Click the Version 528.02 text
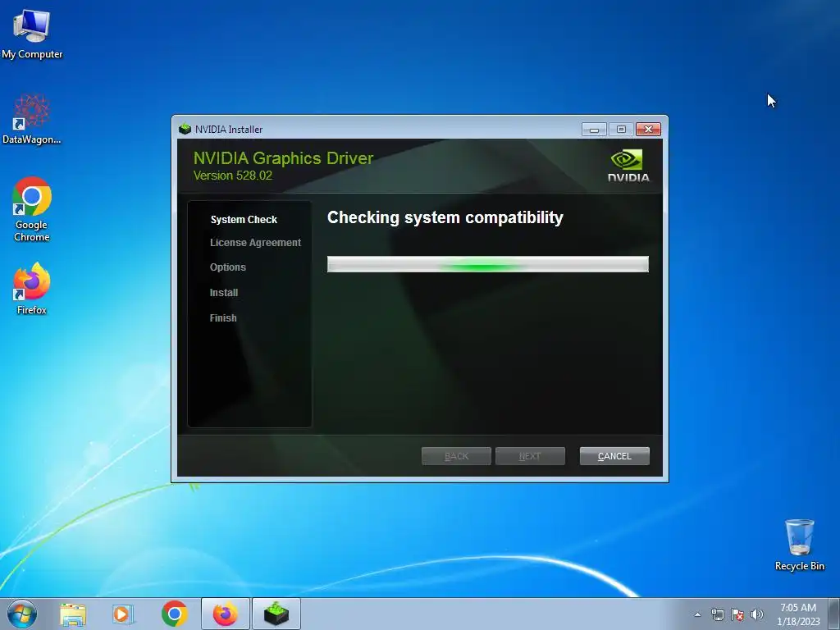 (x=232, y=176)
